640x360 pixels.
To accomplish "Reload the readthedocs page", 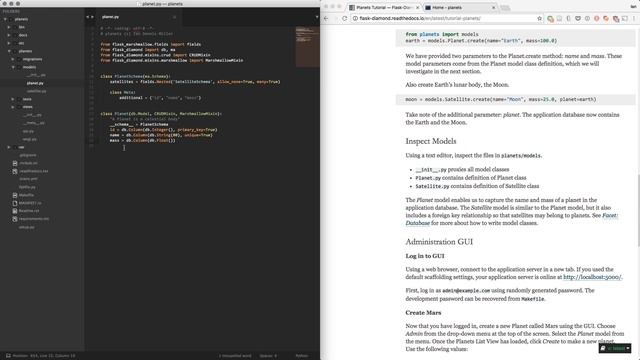I will [345, 18].
